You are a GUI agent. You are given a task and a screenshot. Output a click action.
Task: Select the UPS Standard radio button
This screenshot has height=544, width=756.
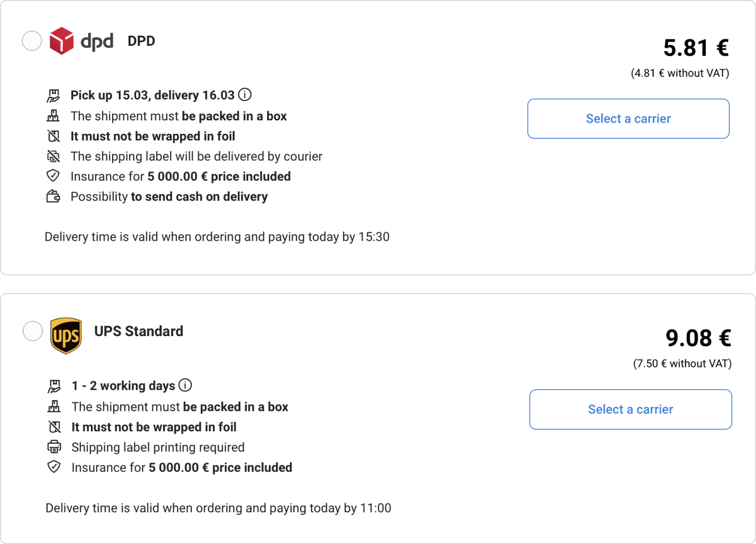pos(33,331)
